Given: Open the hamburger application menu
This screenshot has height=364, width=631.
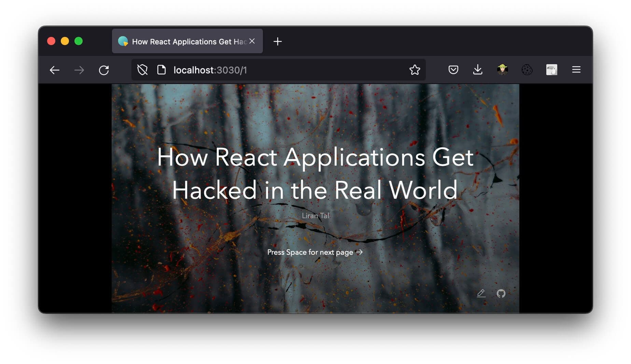Looking at the screenshot, I should pos(576,70).
